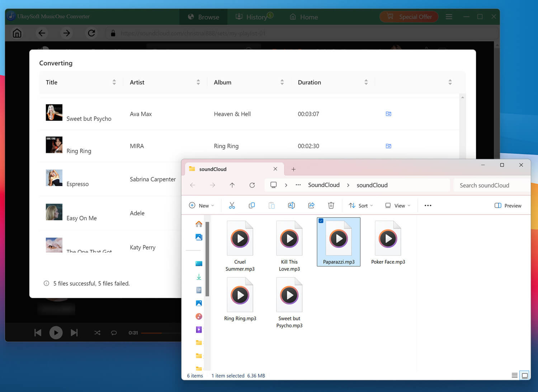Go up one folder in Explorer
This screenshot has height=392, width=538.
pos(232,185)
